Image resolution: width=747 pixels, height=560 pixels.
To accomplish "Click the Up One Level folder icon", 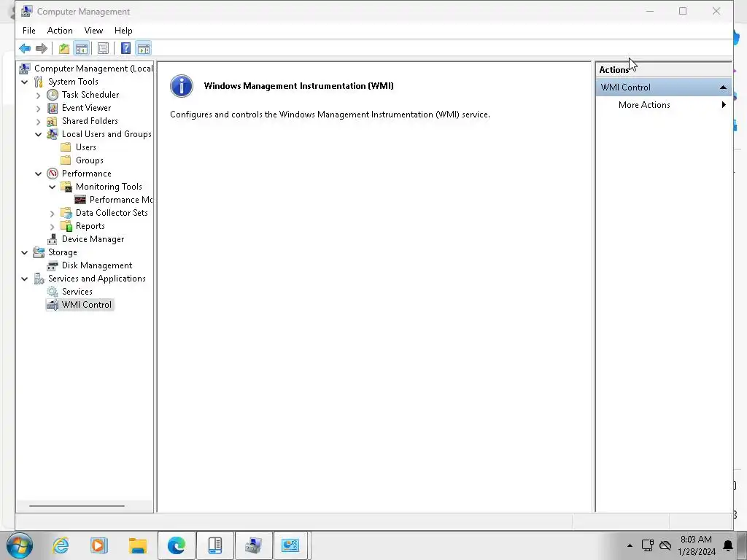I will (x=64, y=48).
